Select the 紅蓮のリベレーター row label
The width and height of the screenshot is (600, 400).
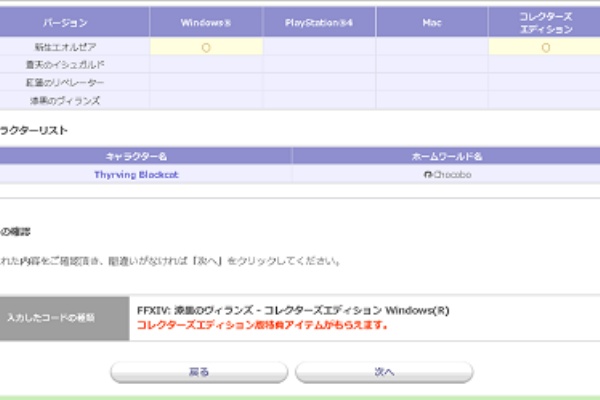coord(65,83)
